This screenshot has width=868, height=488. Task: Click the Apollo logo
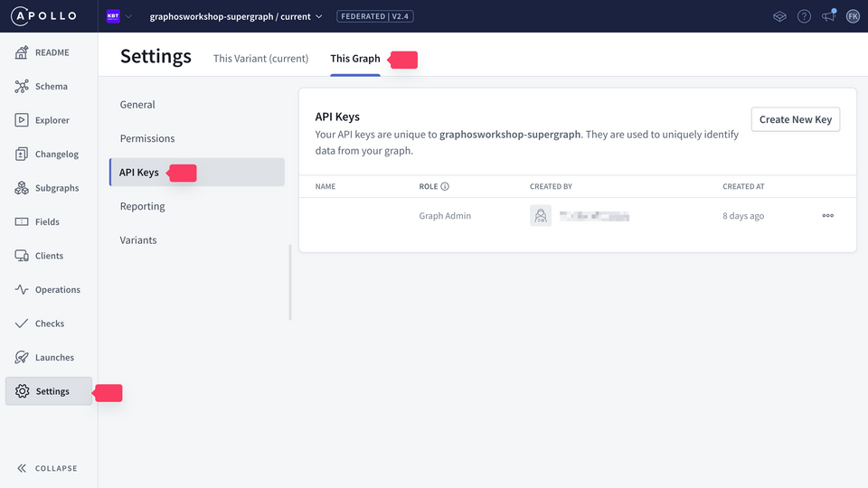43,16
